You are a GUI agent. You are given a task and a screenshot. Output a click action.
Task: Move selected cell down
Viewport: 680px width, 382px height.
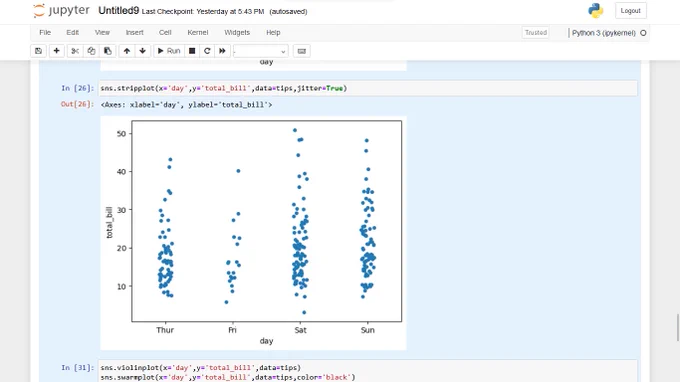point(142,51)
